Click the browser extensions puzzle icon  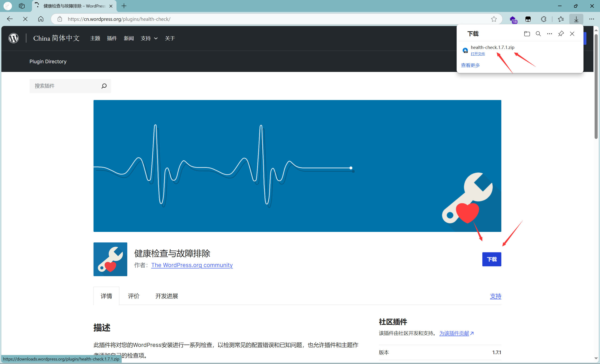544,19
